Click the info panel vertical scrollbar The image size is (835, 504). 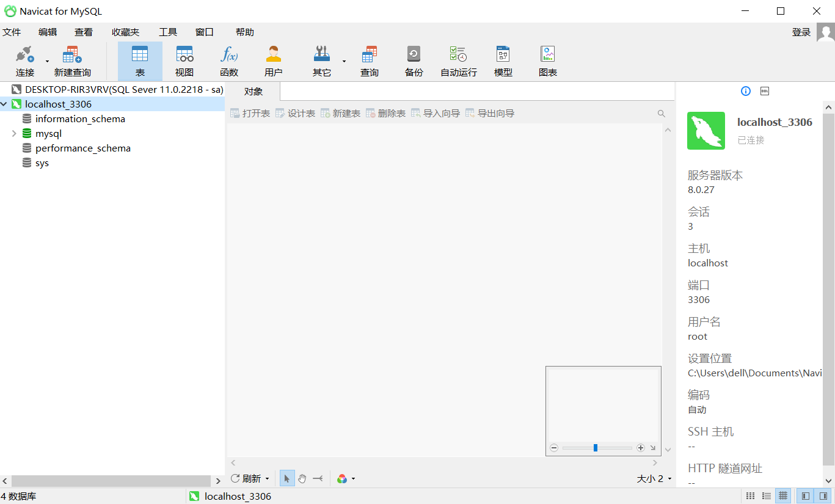tap(828, 291)
